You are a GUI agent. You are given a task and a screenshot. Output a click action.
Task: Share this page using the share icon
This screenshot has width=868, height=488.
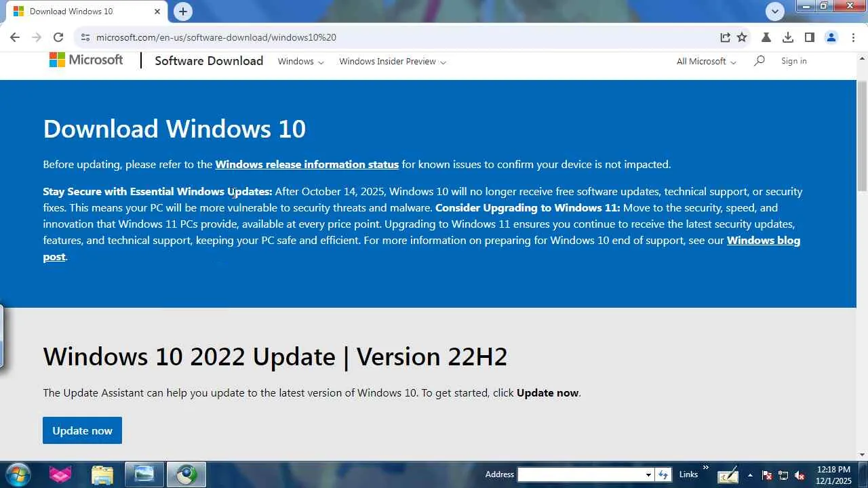pyautogui.click(x=725, y=37)
